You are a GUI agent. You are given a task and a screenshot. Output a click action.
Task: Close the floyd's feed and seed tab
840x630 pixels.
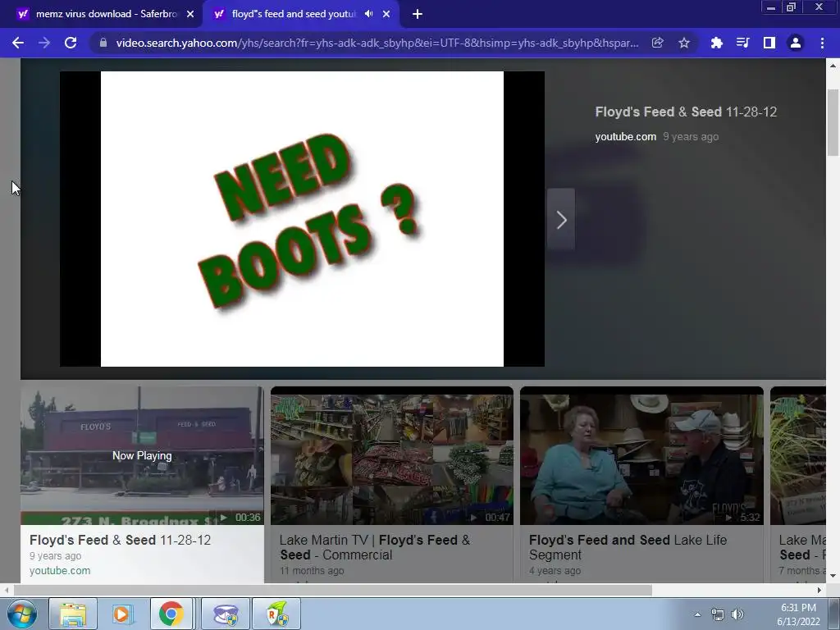(386, 14)
